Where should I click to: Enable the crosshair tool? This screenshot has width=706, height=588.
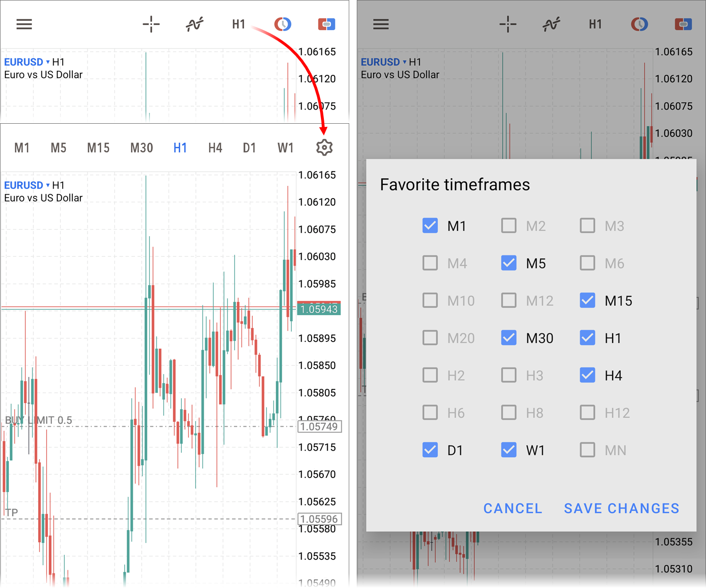coord(151,24)
